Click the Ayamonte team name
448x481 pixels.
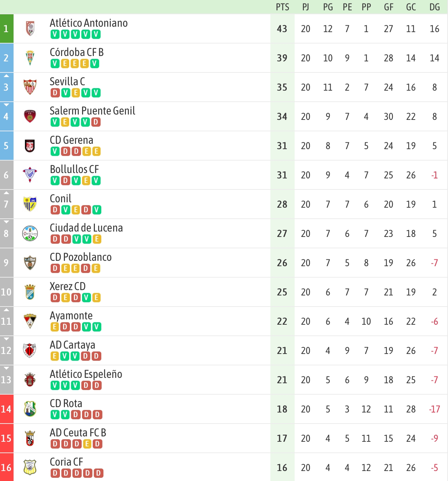(x=71, y=316)
